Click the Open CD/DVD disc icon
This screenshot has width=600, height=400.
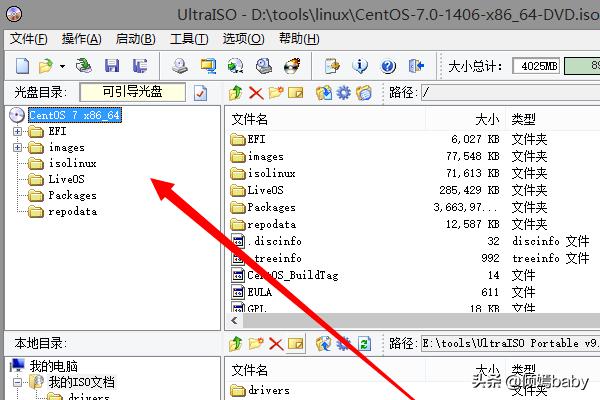[x=84, y=66]
